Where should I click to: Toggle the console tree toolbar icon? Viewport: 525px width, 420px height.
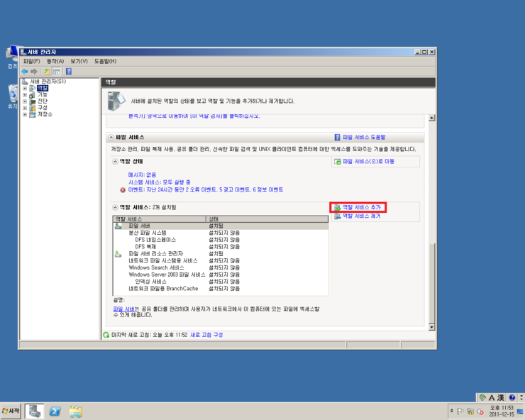click(57, 72)
